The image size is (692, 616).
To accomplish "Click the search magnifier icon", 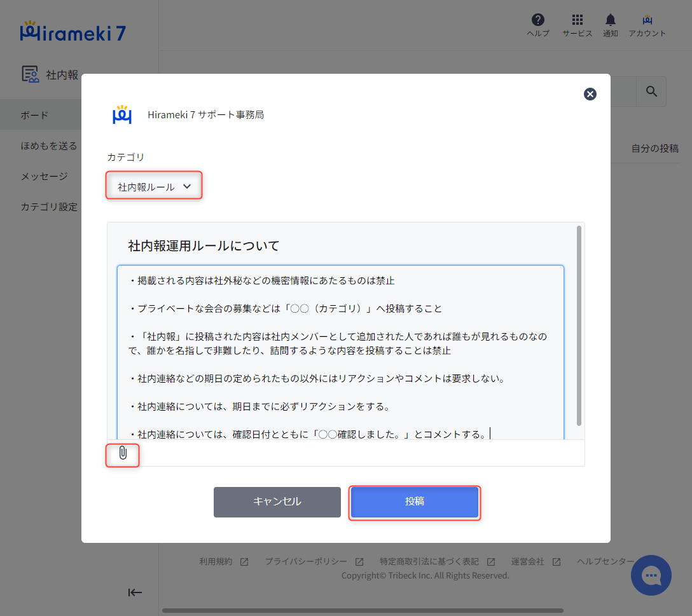I will 651,92.
